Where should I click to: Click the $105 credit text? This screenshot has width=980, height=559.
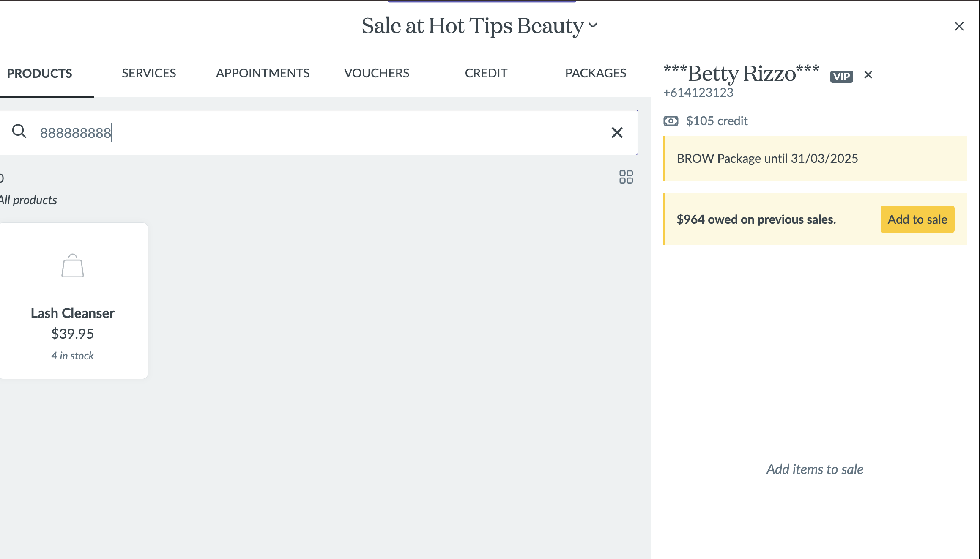click(x=717, y=121)
